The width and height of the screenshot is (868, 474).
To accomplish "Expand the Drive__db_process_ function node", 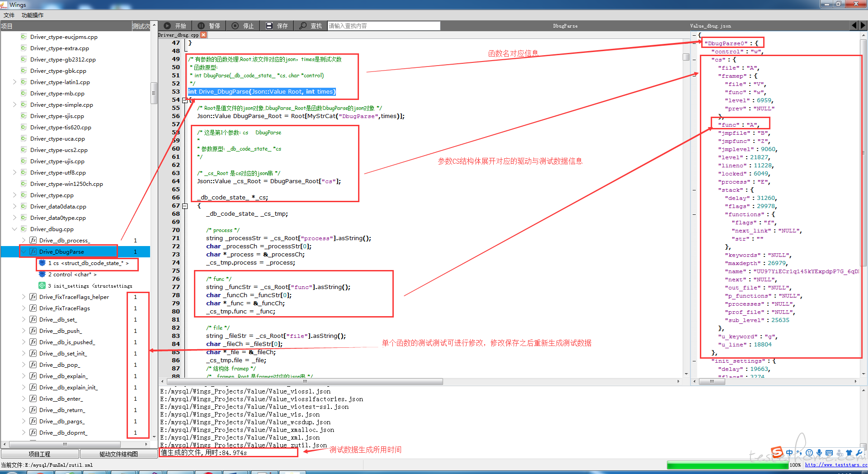I will (x=24, y=240).
